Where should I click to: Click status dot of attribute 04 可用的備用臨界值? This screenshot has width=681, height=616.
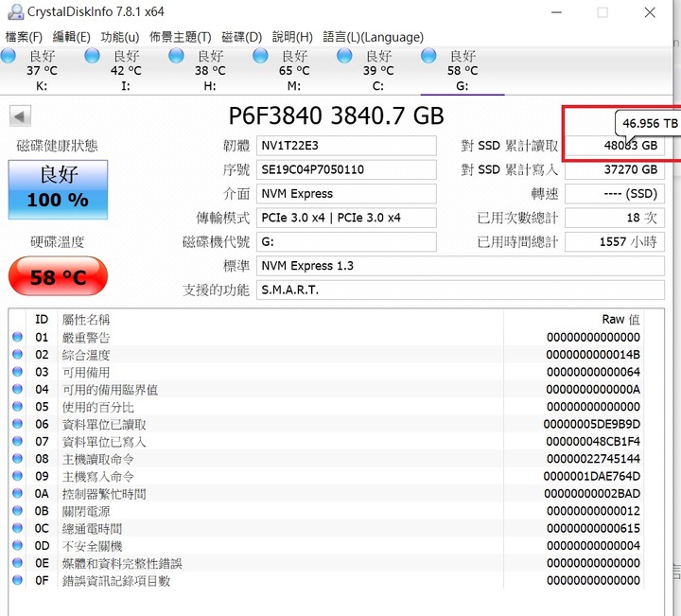17,389
